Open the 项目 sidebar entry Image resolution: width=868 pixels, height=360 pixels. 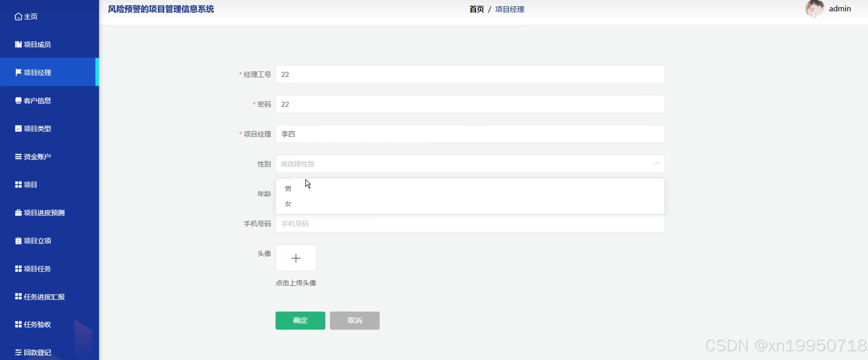click(50, 184)
